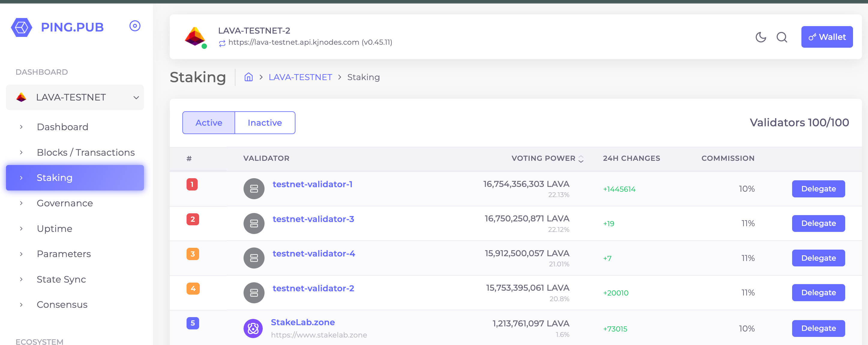Image resolution: width=868 pixels, height=345 pixels.
Task: Click chevron next to State Sync
Action: tap(21, 279)
